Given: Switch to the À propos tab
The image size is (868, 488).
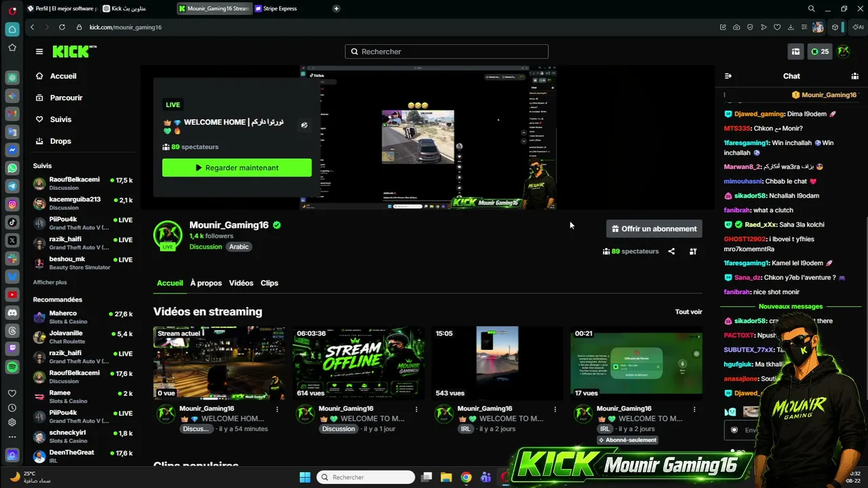Looking at the screenshot, I should point(206,283).
